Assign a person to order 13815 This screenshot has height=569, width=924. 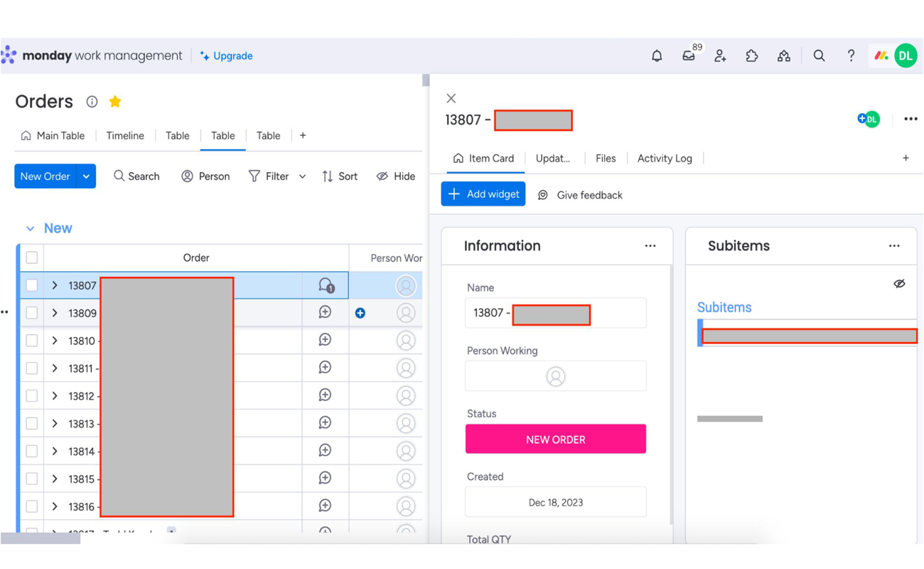406,479
